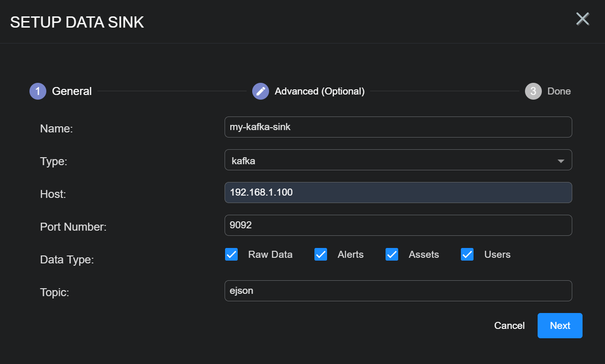Go to the General step label

[x=72, y=91]
